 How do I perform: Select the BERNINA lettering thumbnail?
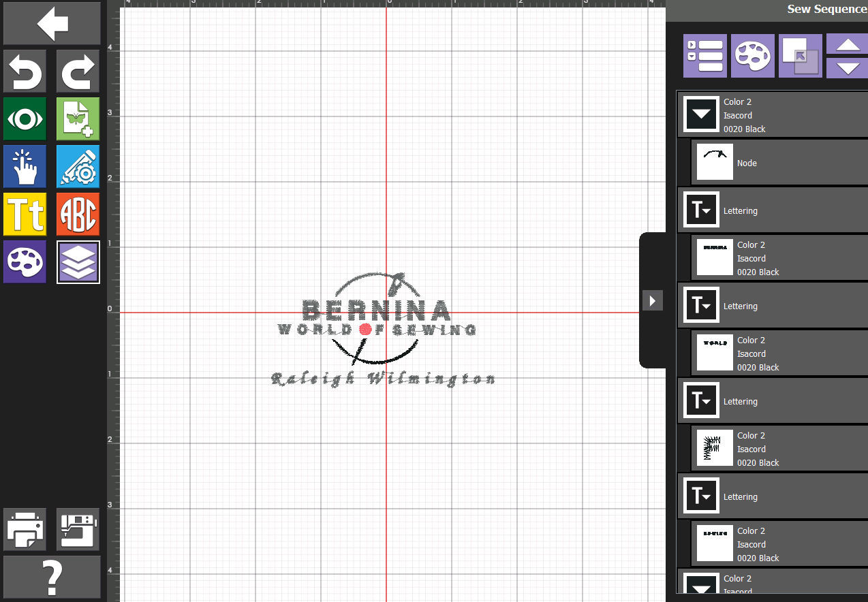(x=715, y=258)
